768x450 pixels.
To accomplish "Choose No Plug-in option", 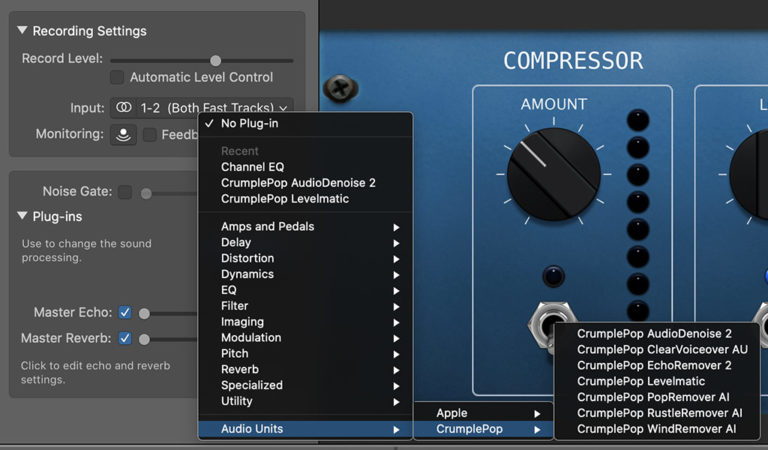I will pos(306,123).
